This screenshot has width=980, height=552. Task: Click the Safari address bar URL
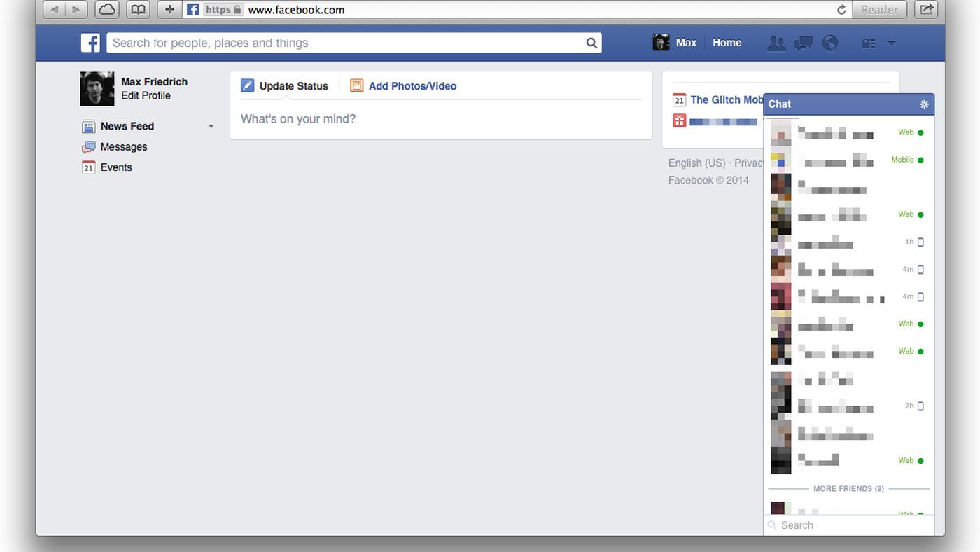(296, 10)
